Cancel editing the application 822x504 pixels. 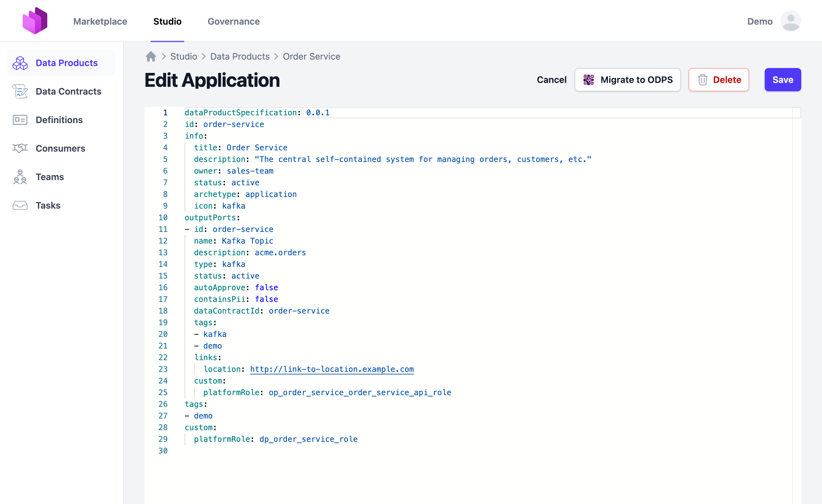(x=552, y=80)
